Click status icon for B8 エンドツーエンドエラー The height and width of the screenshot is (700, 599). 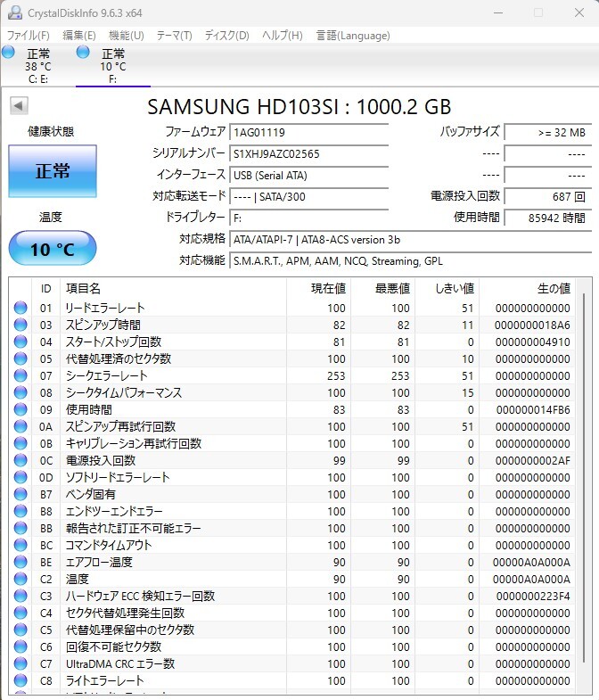pyautogui.click(x=21, y=511)
